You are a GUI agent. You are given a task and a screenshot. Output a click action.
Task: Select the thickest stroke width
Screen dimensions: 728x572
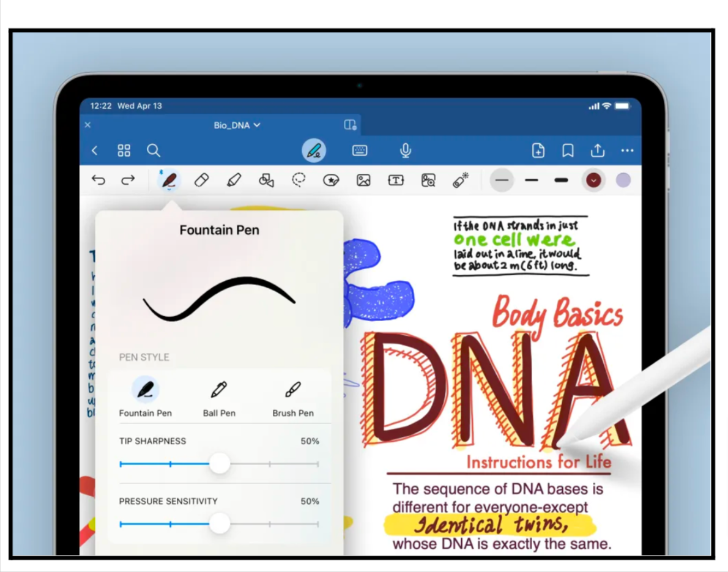[x=561, y=180]
